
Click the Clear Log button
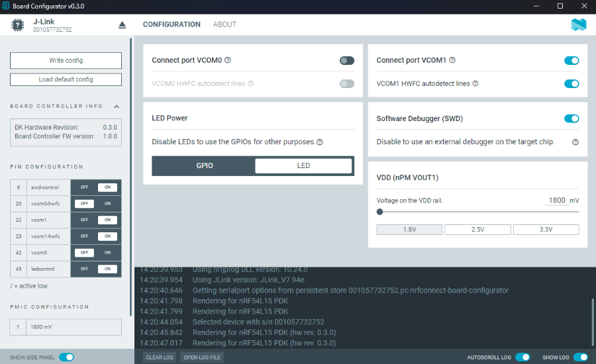point(160,357)
